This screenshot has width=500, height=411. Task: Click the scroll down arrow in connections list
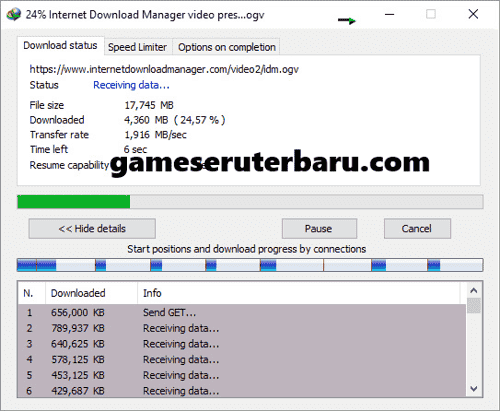[x=474, y=389]
